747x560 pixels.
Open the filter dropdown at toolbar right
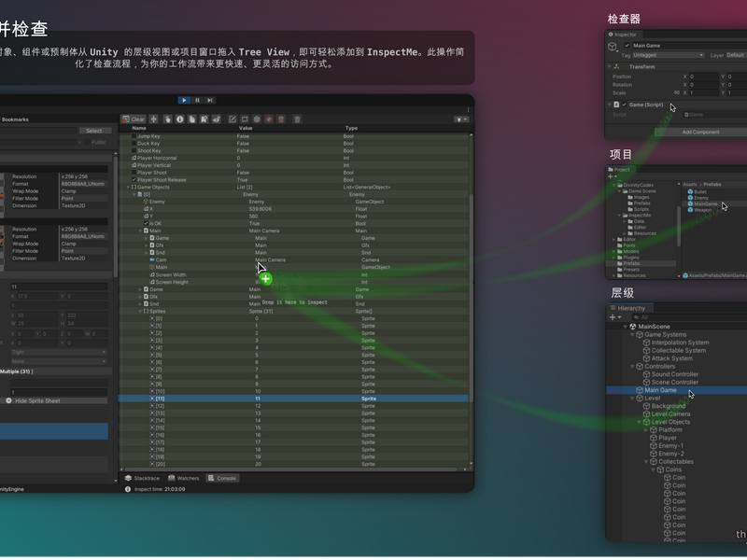pos(461,119)
